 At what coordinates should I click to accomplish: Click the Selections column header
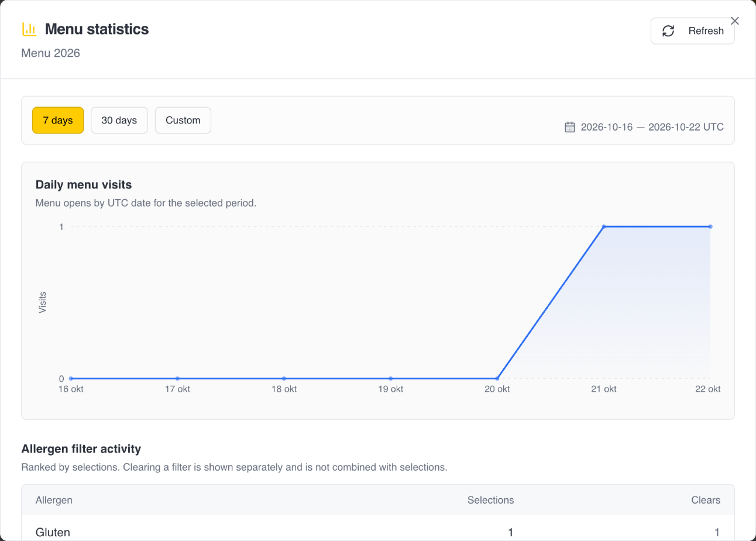pos(490,500)
